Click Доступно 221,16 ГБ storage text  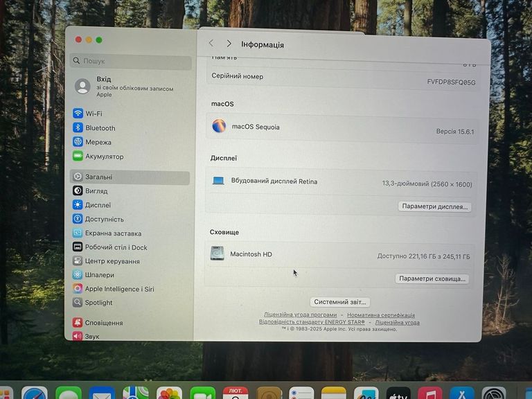423,256
